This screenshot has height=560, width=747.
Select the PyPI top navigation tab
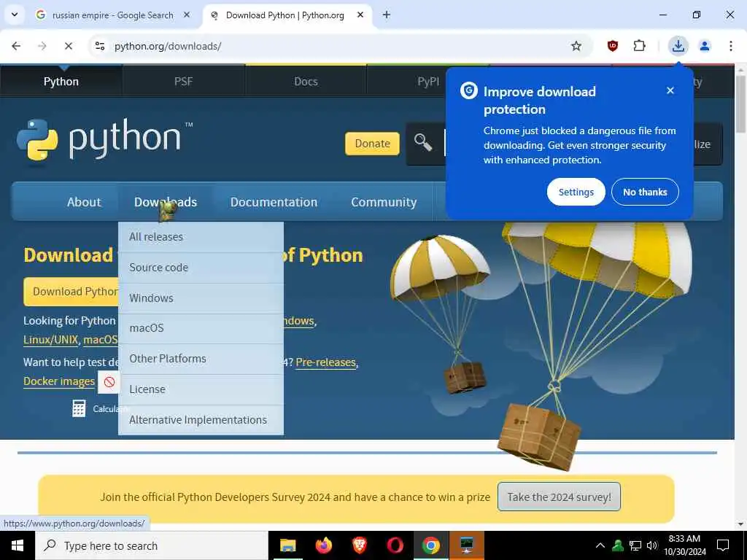pos(428,82)
